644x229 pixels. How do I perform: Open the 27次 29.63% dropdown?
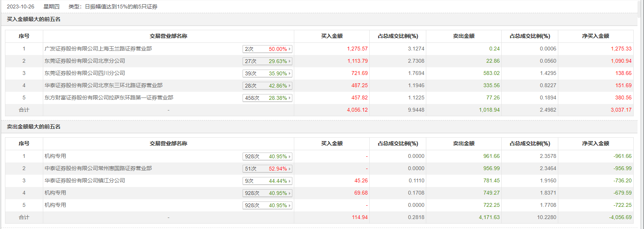pos(267,61)
